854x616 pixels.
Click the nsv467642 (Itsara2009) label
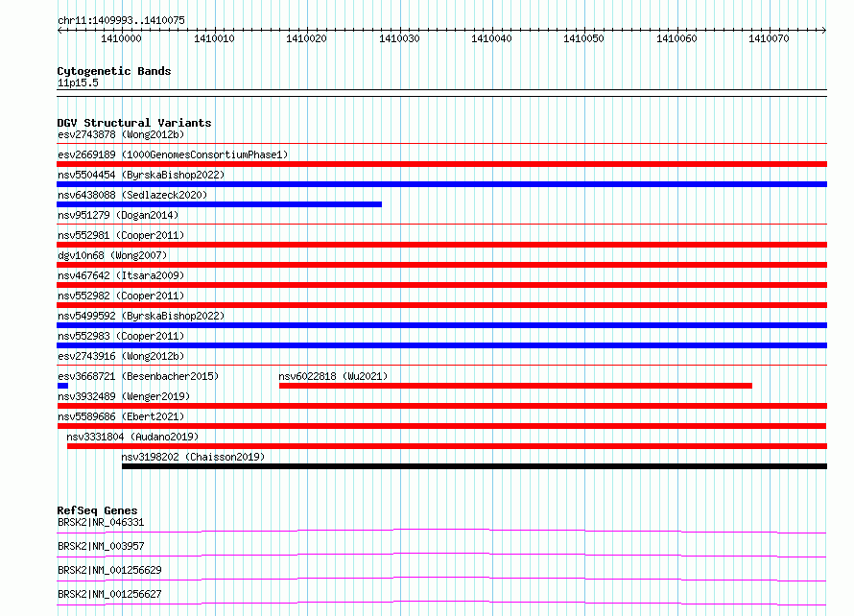(x=121, y=275)
